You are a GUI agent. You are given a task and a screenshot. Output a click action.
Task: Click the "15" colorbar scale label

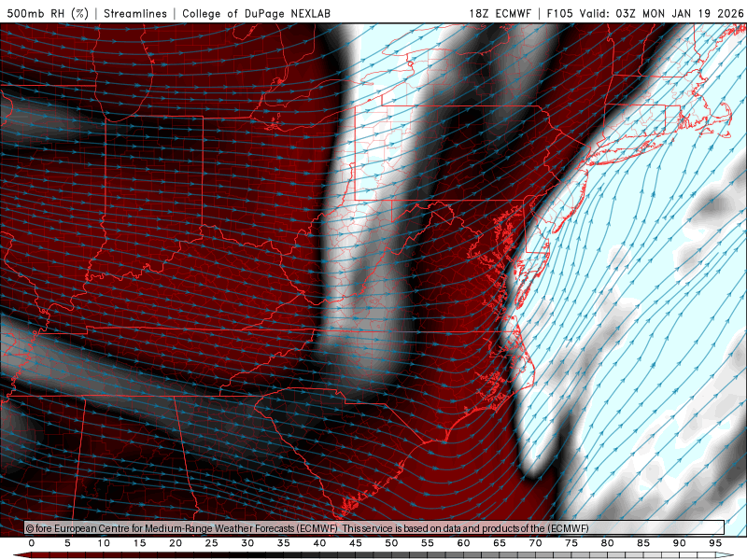pos(139,543)
